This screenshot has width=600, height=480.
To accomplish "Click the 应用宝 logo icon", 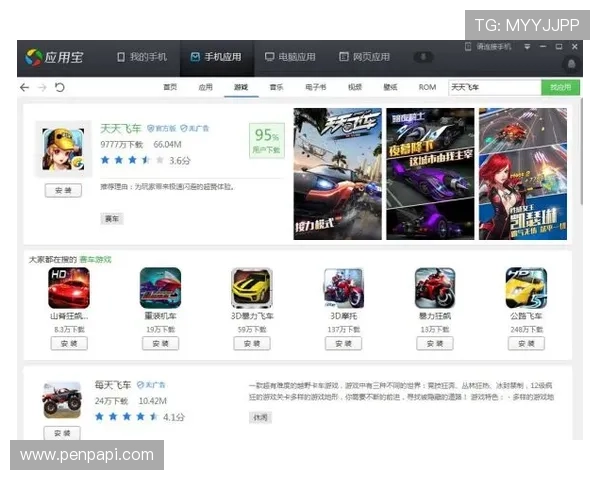I will point(34,57).
